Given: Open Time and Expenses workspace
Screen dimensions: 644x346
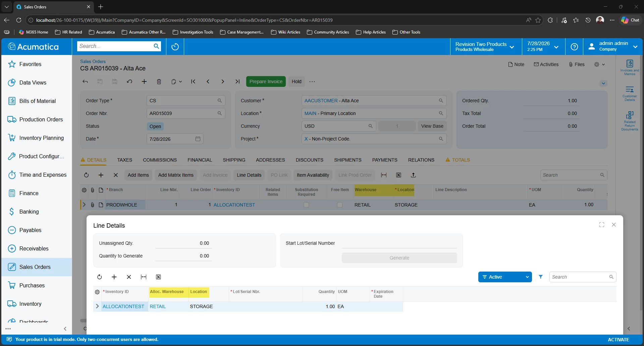Looking at the screenshot, I should click(x=37, y=175).
